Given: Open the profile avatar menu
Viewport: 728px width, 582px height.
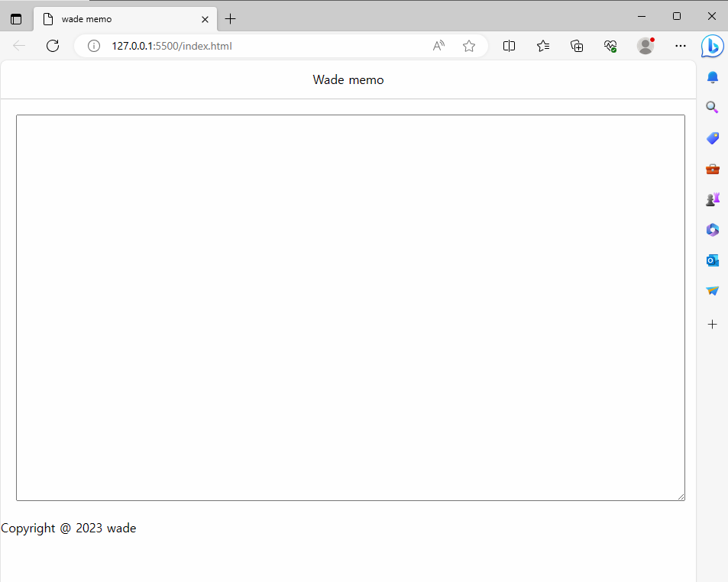Looking at the screenshot, I should click(645, 46).
